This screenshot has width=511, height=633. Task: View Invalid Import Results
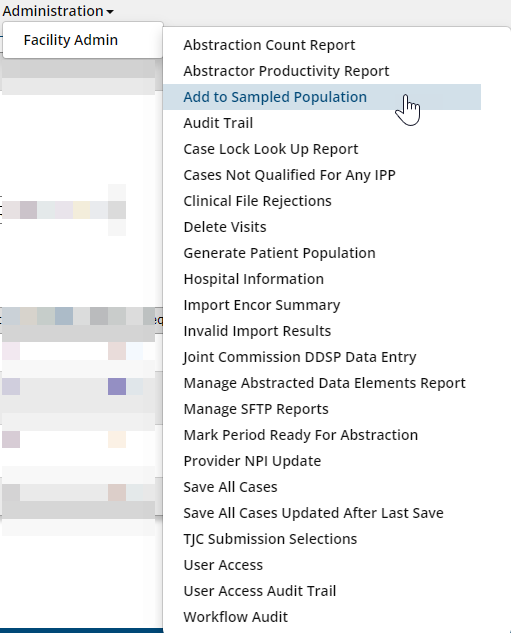click(x=257, y=331)
